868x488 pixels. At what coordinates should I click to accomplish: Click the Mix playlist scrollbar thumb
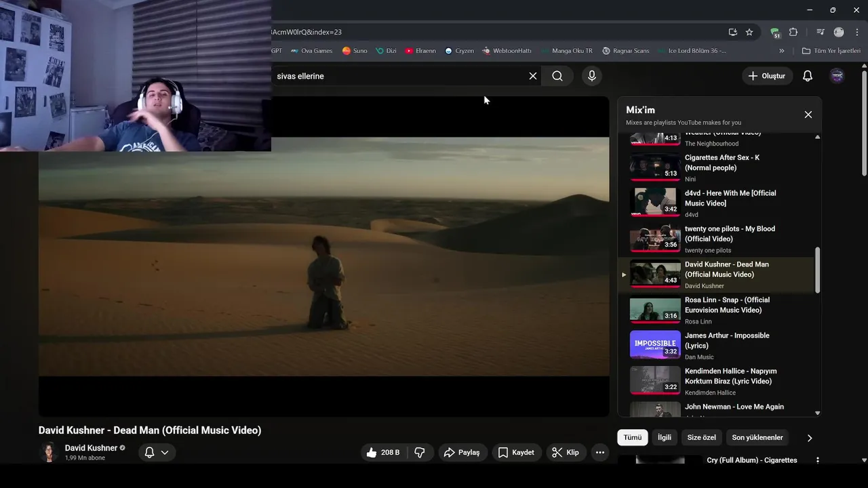(x=817, y=270)
